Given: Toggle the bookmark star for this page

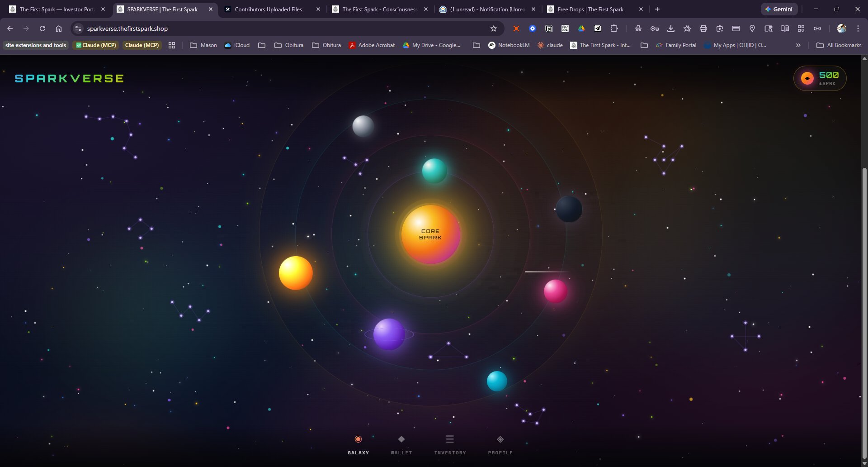Looking at the screenshot, I should tap(493, 28).
